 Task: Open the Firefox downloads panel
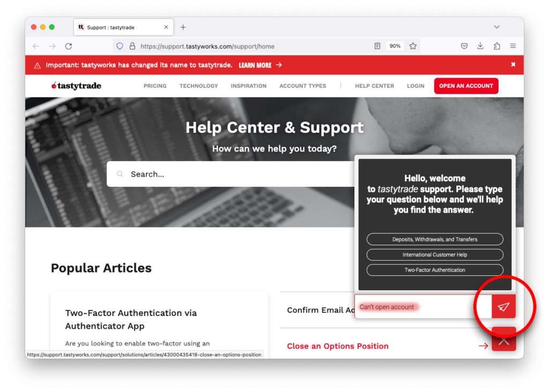click(x=480, y=46)
